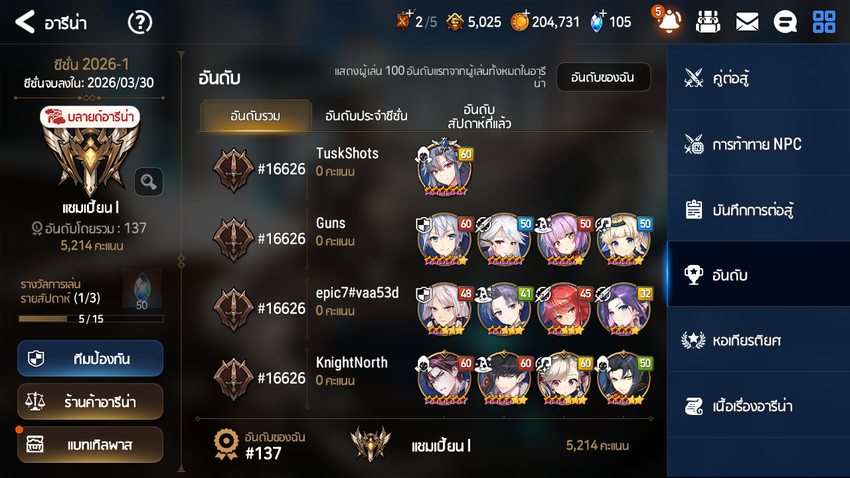Click the อันดับของฉัน button
Screen dimensions: 850x478
pyautogui.click(x=603, y=77)
